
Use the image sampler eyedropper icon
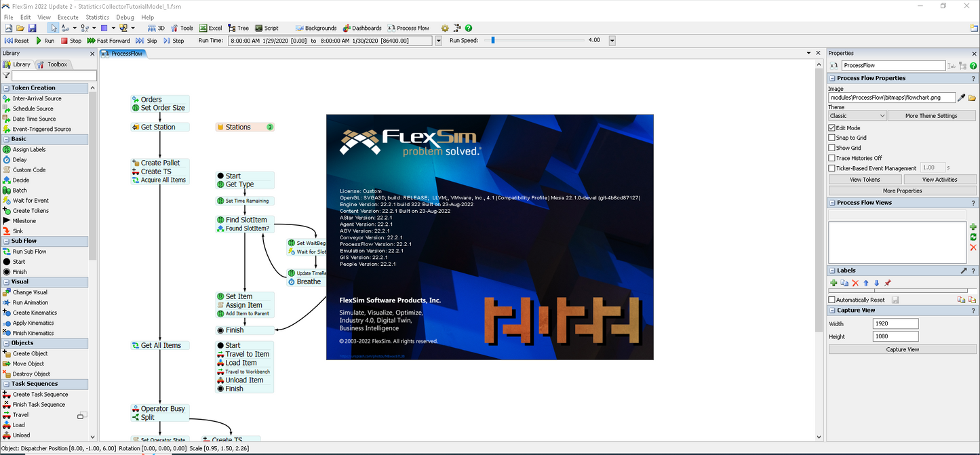pos(961,98)
